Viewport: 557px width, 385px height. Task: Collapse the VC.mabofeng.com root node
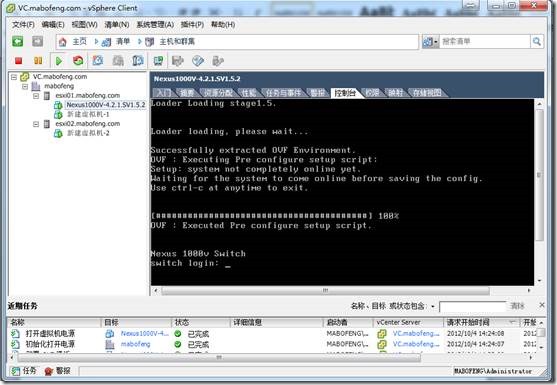point(14,77)
